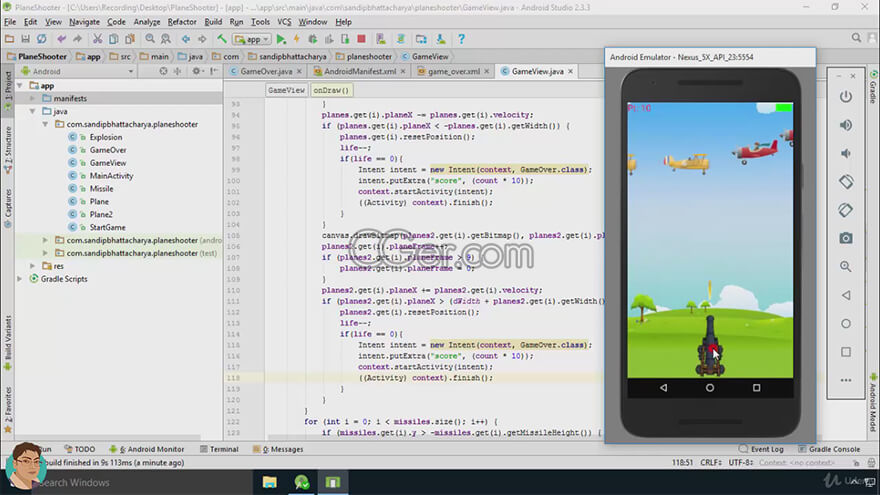Screen dimensions: 880x495
Task: Toggle the Gradle tool window on right edge
Action: pos(873,87)
